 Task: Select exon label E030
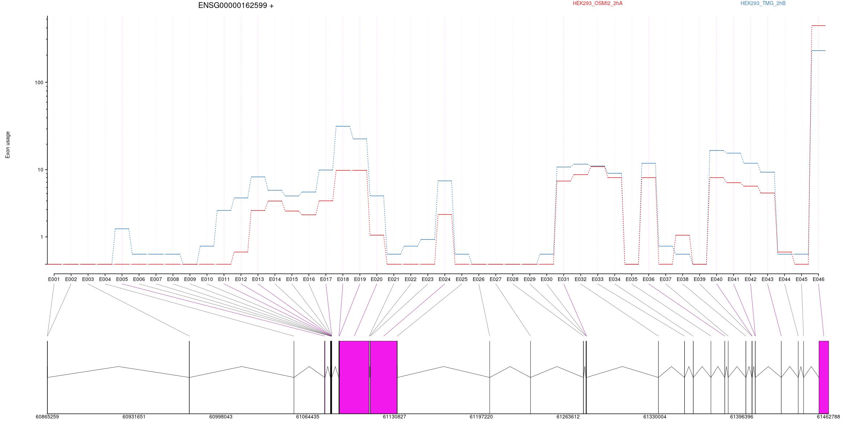tap(546, 279)
